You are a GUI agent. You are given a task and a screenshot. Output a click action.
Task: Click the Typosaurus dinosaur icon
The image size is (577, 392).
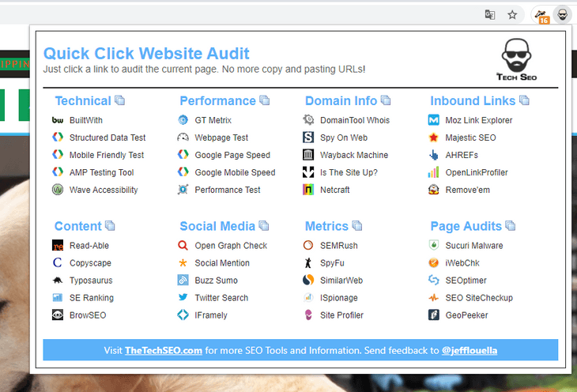[58, 280]
